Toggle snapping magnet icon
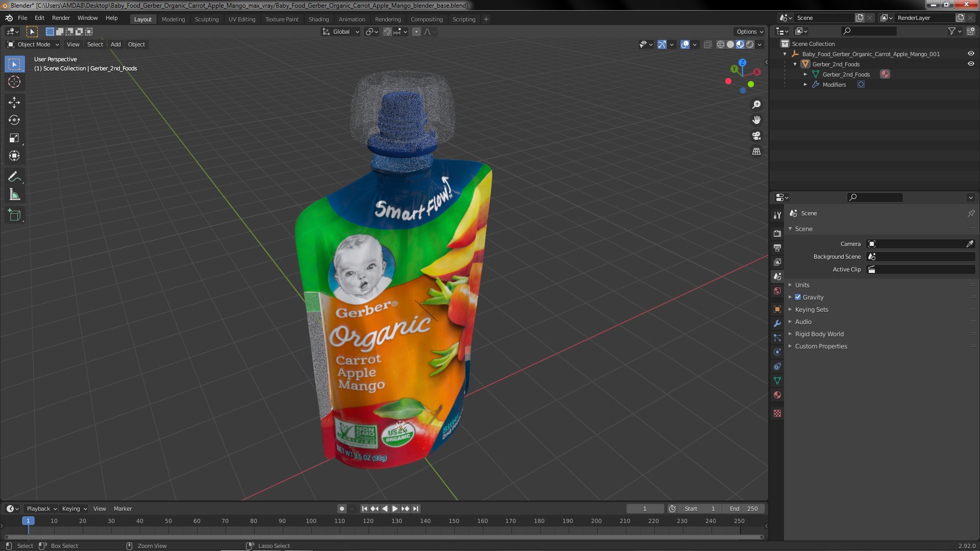The image size is (980, 551). (387, 32)
